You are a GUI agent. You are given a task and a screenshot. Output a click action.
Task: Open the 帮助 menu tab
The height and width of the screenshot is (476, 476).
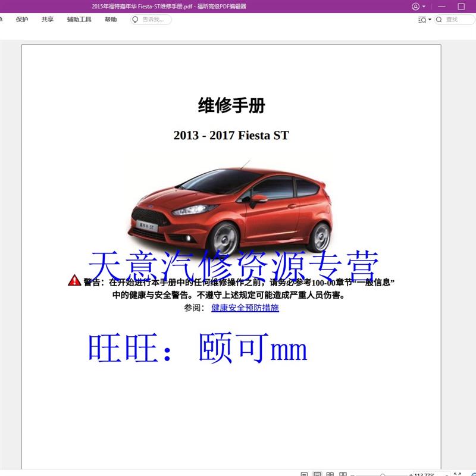point(111,20)
